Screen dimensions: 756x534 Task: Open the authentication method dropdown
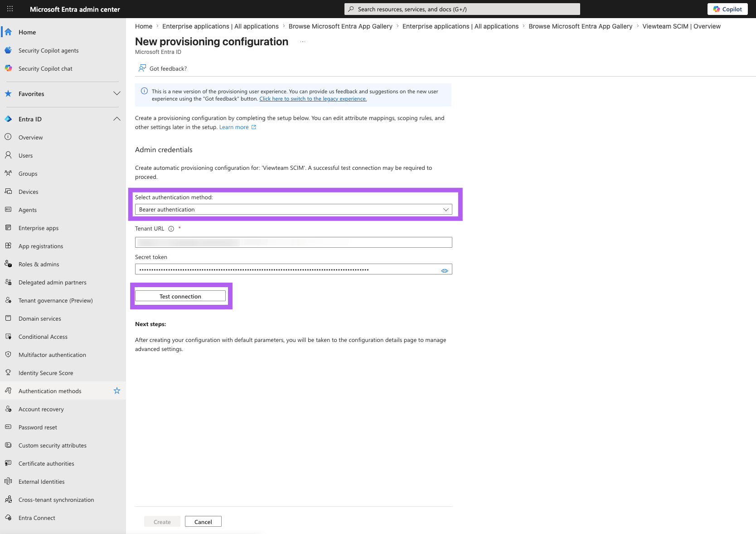point(294,209)
